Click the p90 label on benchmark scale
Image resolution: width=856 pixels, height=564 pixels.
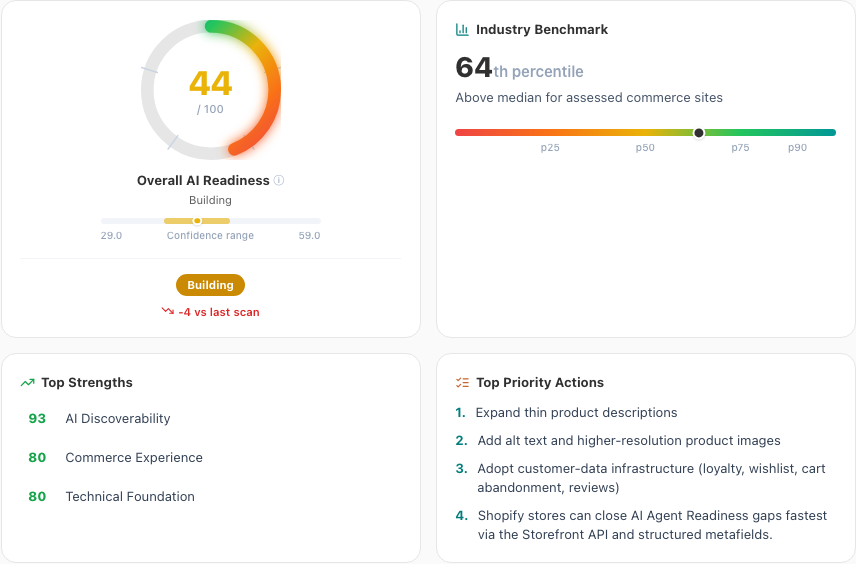coord(797,147)
